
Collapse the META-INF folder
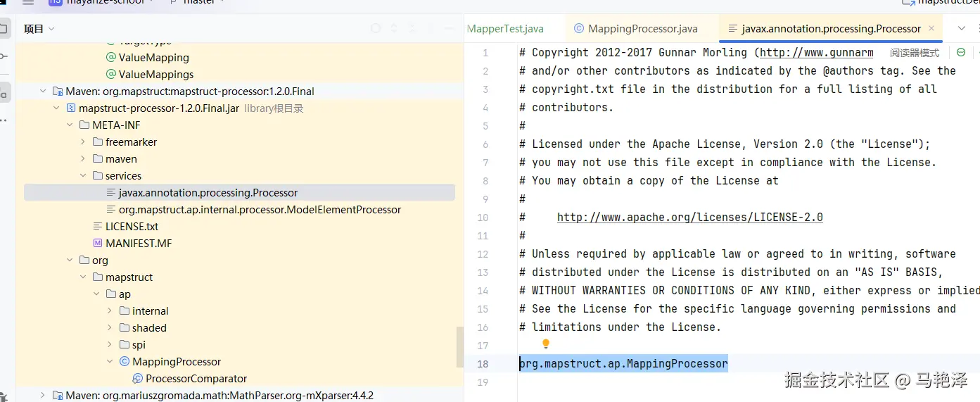tap(70, 125)
